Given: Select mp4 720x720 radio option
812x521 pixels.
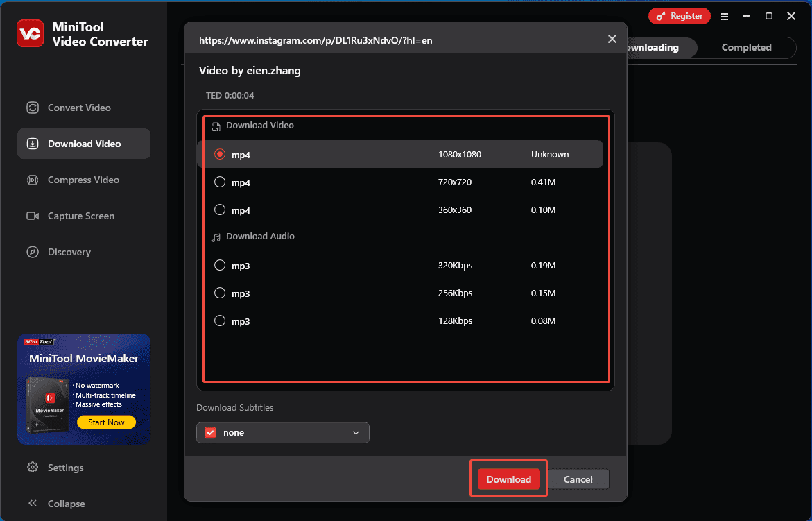Looking at the screenshot, I should coord(220,182).
